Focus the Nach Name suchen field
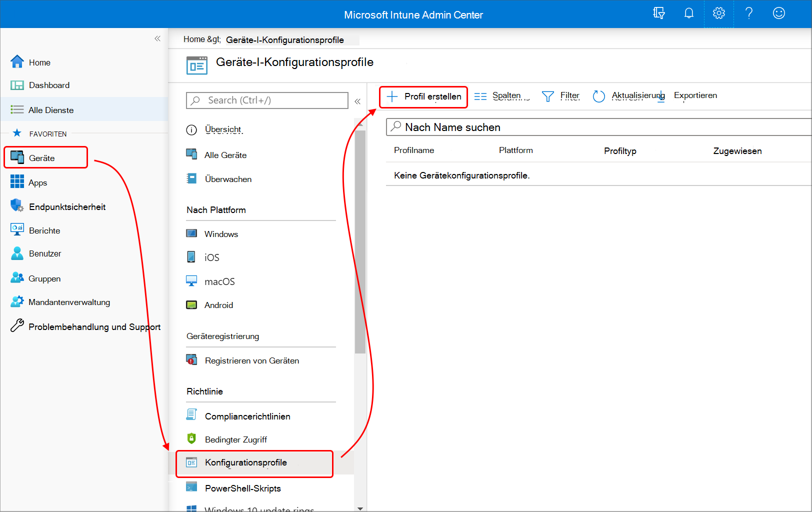 [599, 127]
